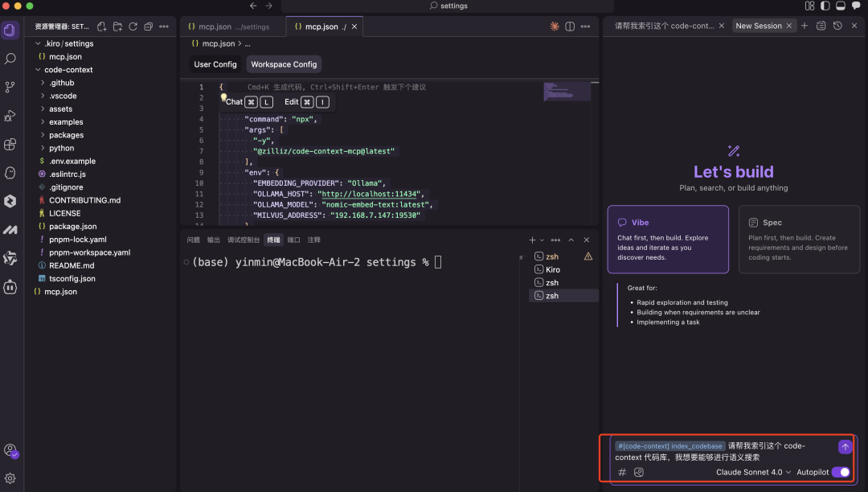Click the User Config button
Viewport: 868px width, 492px height.
click(215, 64)
